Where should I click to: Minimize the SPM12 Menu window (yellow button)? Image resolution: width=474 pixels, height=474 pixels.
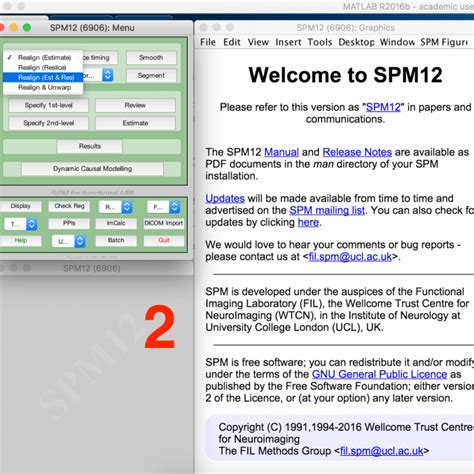tap(14, 28)
